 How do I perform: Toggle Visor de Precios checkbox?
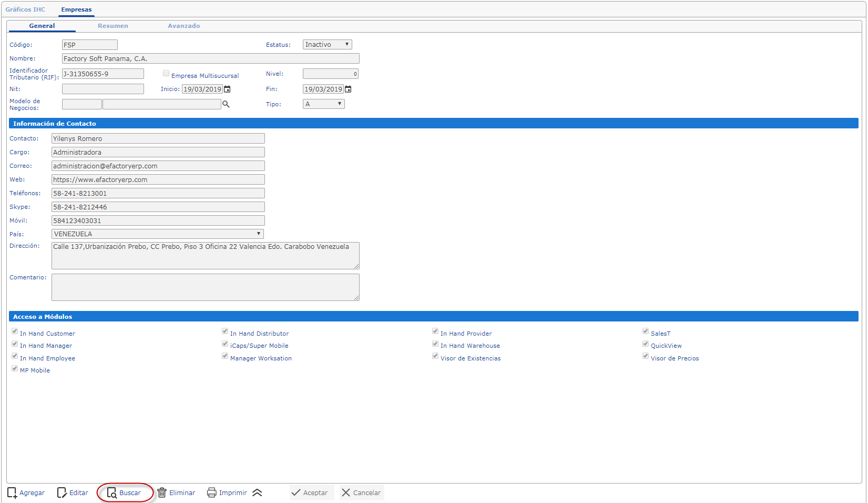pyautogui.click(x=646, y=356)
